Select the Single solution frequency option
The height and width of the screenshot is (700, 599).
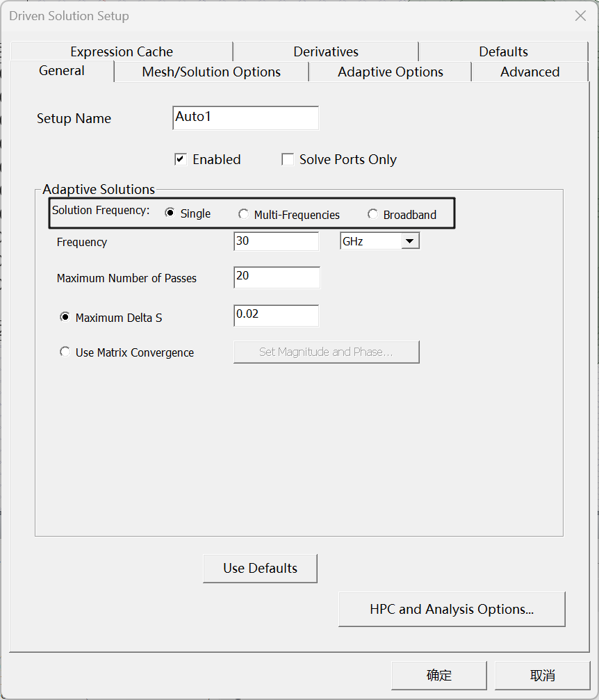[x=170, y=214]
